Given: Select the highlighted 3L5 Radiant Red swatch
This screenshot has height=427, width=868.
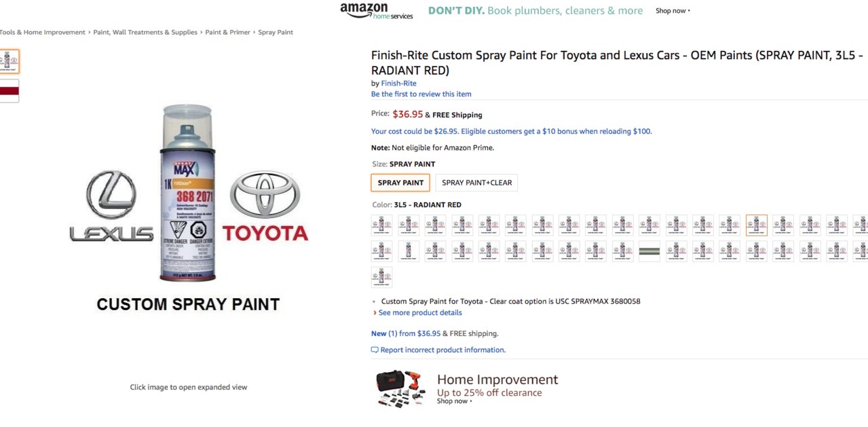Looking at the screenshot, I should pos(756,225).
